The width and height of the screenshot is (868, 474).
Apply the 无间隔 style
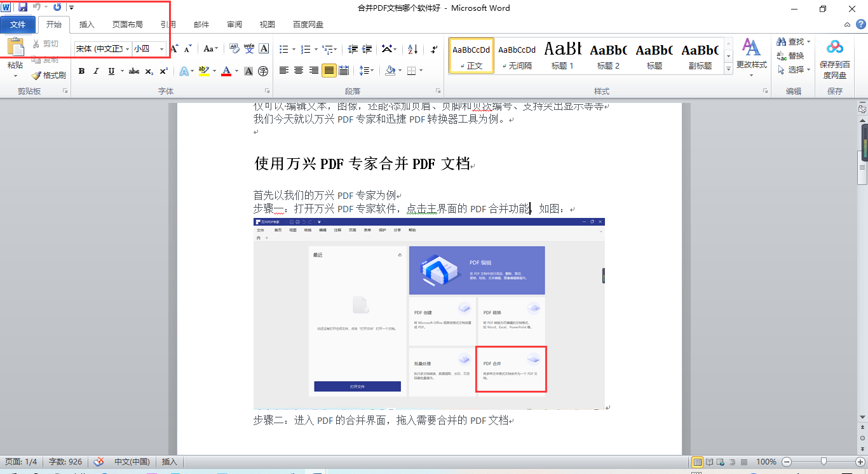click(517, 55)
